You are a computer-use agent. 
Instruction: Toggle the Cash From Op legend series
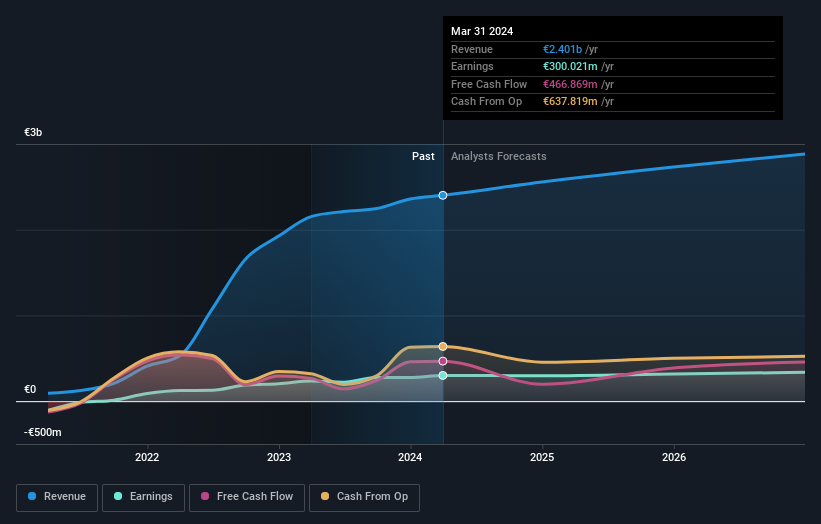(364, 497)
